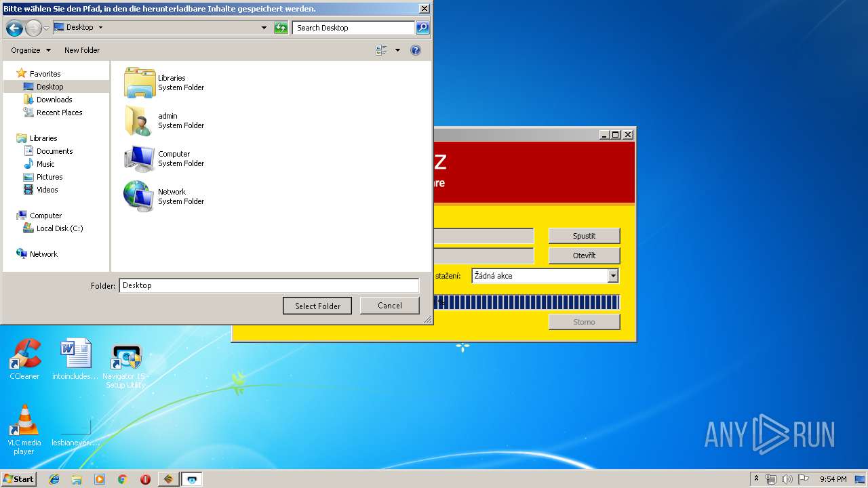Select the admin system folder item

(164, 121)
